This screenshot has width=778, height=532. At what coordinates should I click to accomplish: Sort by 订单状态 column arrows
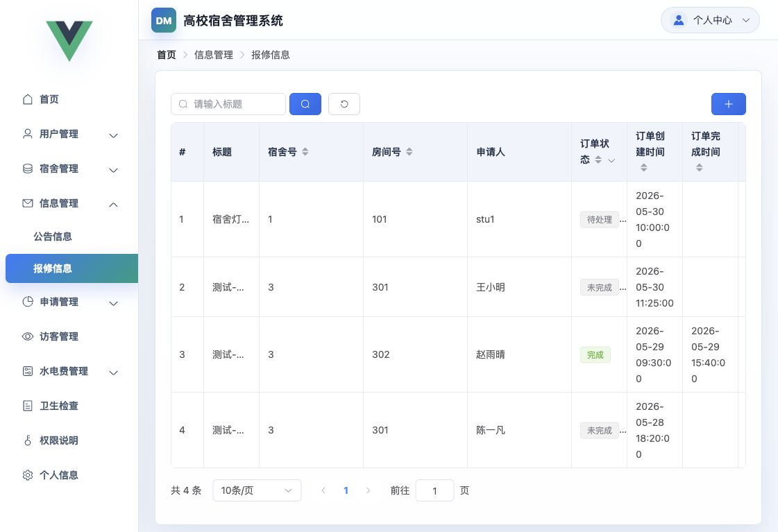[x=598, y=160]
